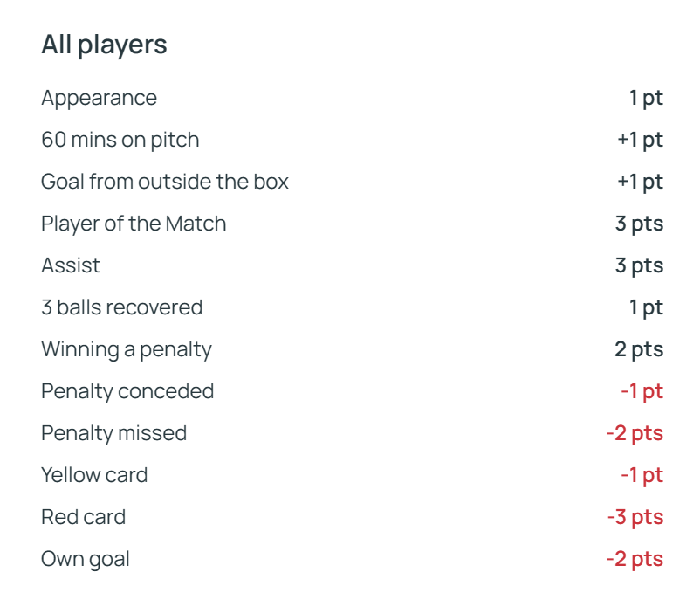Click the red points value for Own goal

(635, 559)
